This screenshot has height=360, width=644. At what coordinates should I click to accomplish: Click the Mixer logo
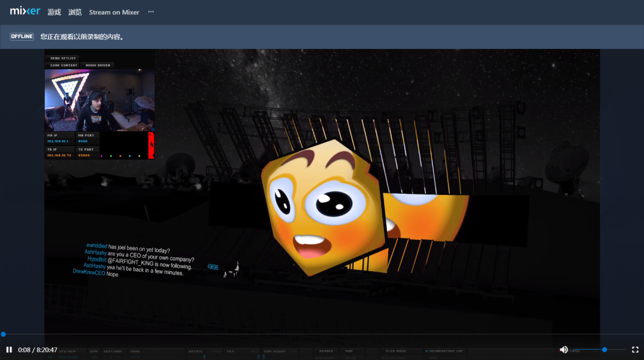coord(25,11)
